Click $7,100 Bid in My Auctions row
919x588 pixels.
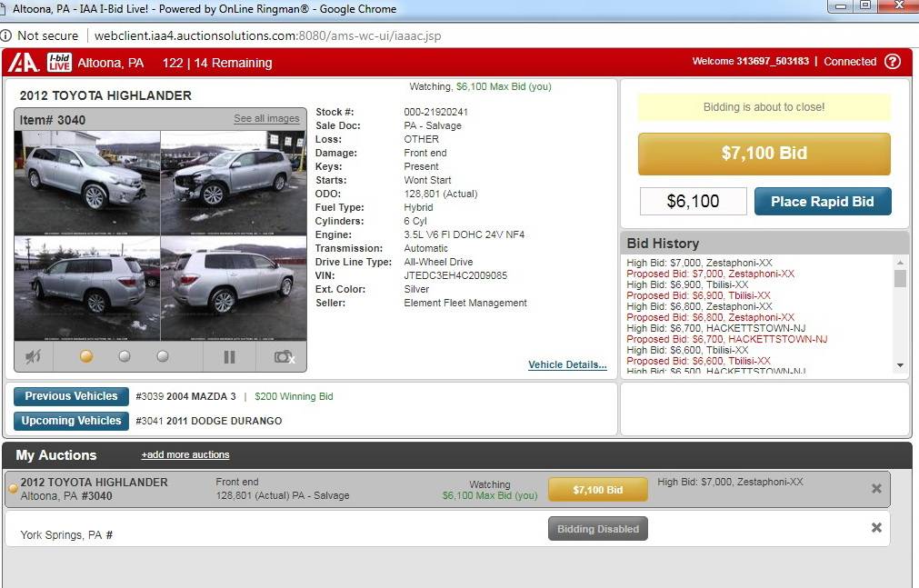point(598,490)
